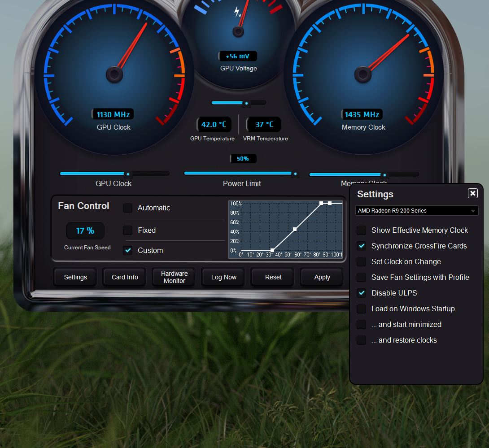Check the '... and restore clocks' option
The height and width of the screenshot is (448, 489).
362,340
